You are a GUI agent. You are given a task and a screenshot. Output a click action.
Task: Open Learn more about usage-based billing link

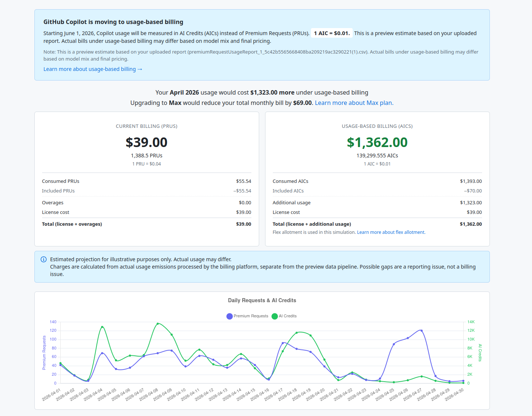pos(93,69)
